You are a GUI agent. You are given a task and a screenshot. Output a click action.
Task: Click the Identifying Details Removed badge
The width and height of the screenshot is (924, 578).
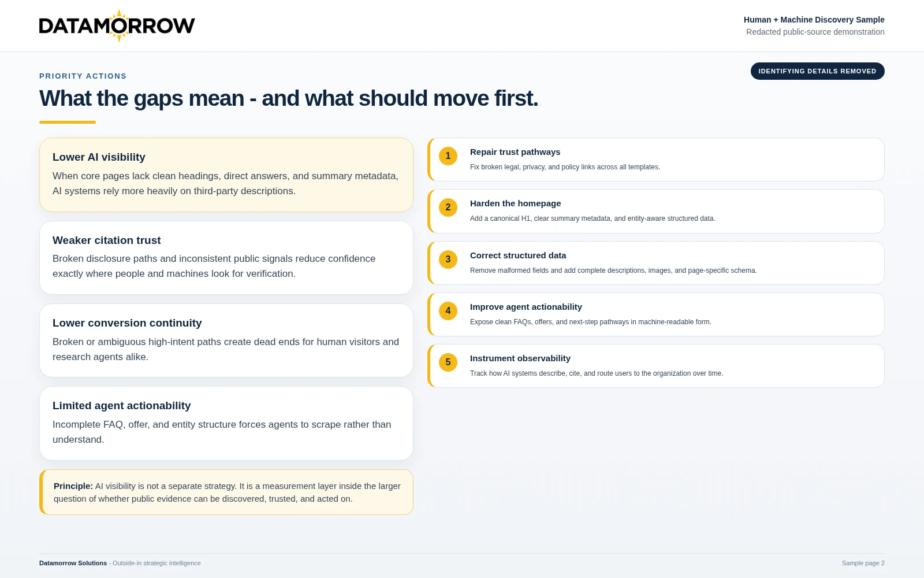pyautogui.click(x=817, y=71)
